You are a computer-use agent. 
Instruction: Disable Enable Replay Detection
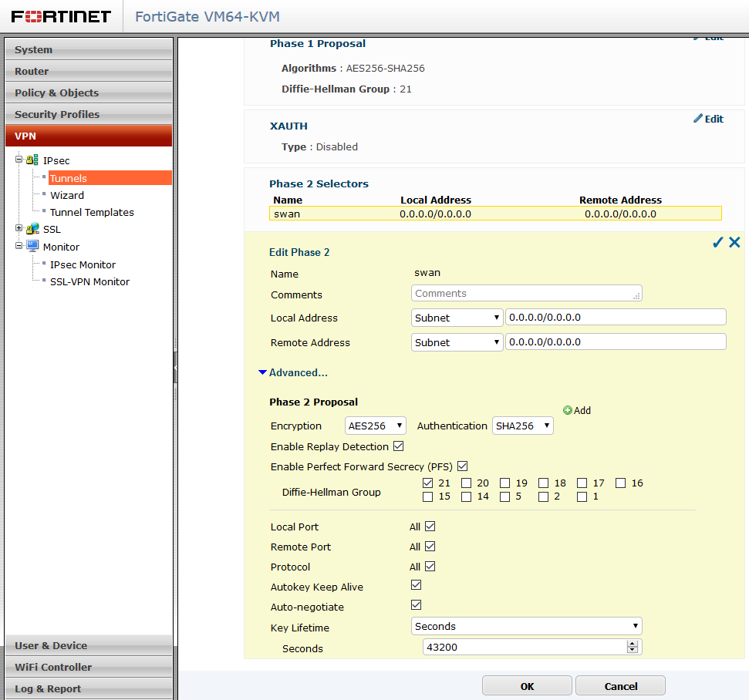398,446
